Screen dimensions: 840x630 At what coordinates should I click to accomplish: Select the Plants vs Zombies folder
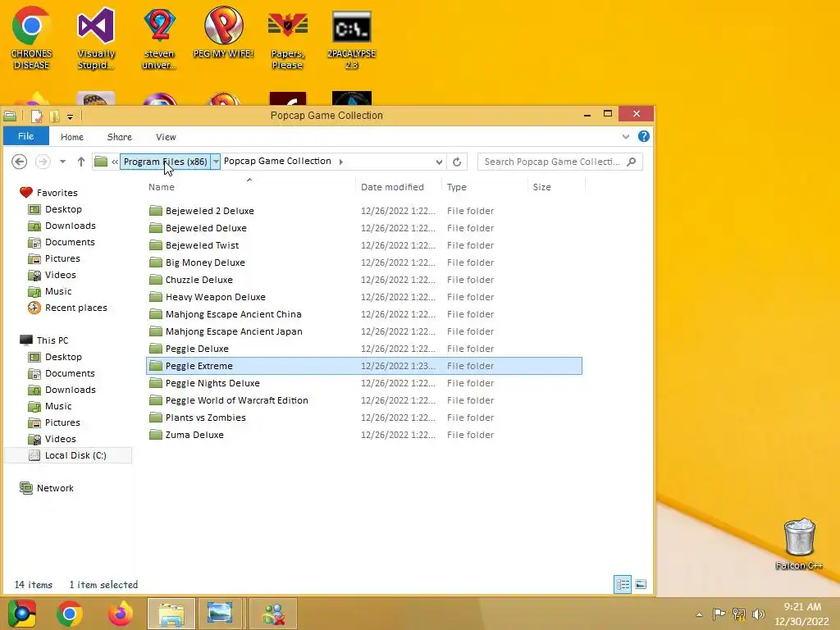click(364, 418)
